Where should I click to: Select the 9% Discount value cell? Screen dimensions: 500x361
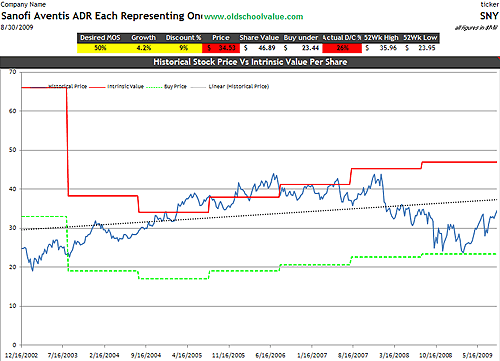[x=184, y=48]
